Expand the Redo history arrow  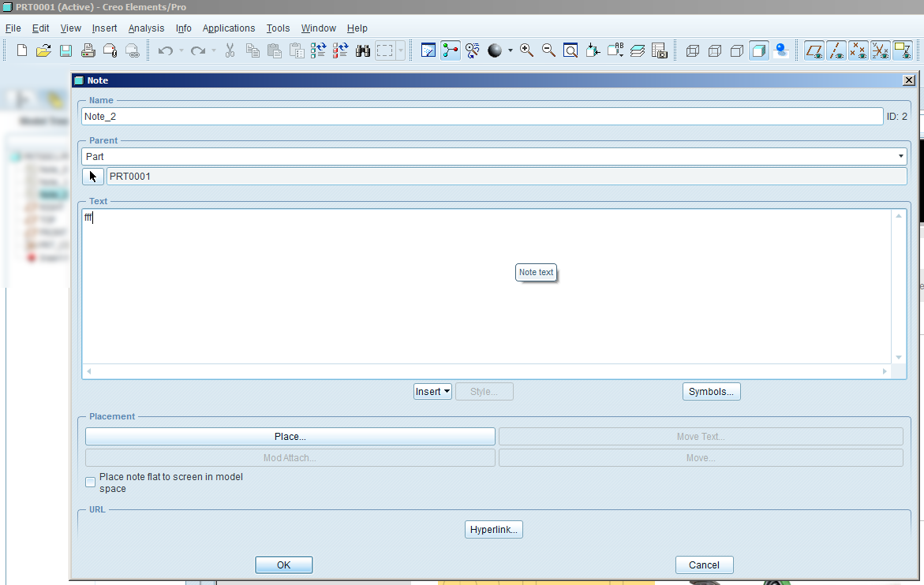point(214,50)
